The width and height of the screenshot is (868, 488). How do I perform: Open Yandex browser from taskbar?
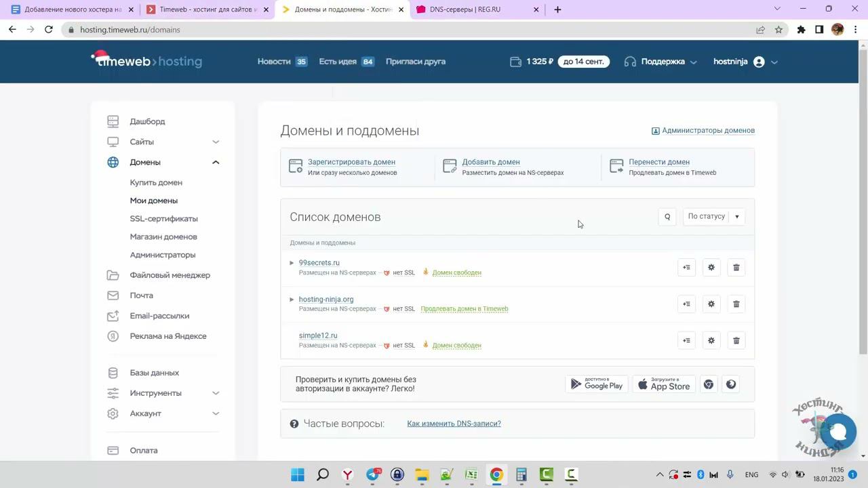click(x=347, y=475)
